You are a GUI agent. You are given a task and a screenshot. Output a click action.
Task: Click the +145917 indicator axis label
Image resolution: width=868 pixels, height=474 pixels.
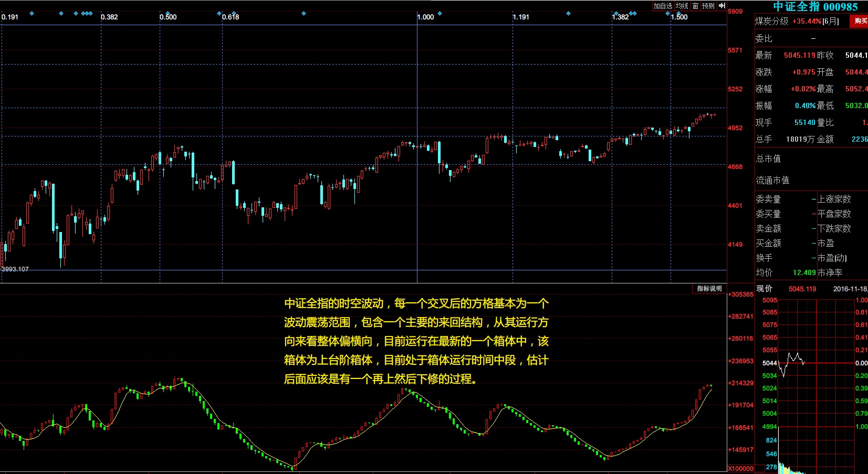(740, 450)
